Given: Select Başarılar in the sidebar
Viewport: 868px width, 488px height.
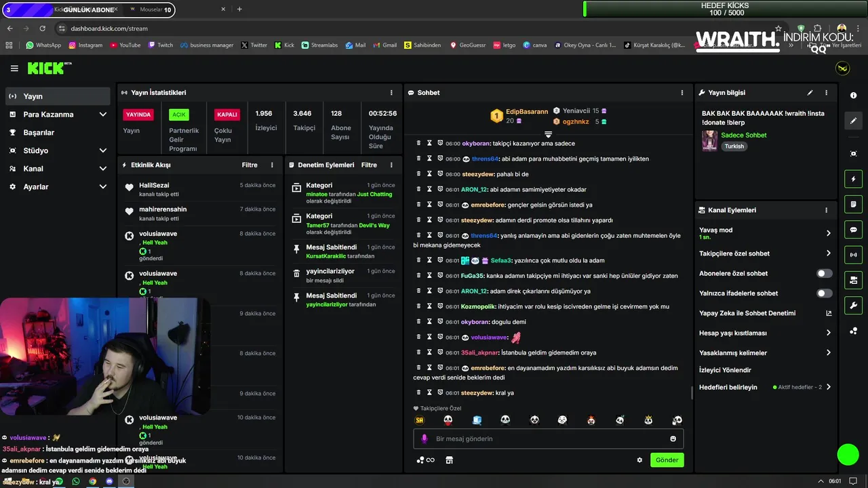Looking at the screenshot, I should pyautogui.click(x=58, y=132).
